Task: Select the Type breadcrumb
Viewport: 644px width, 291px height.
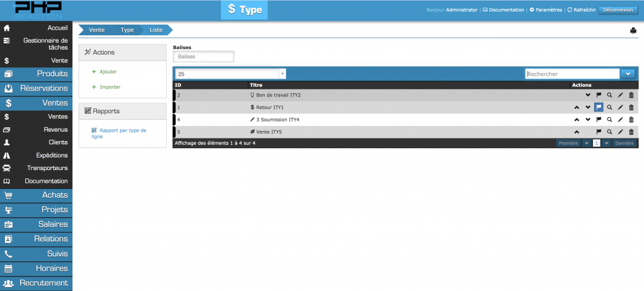Action: click(x=127, y=30)
